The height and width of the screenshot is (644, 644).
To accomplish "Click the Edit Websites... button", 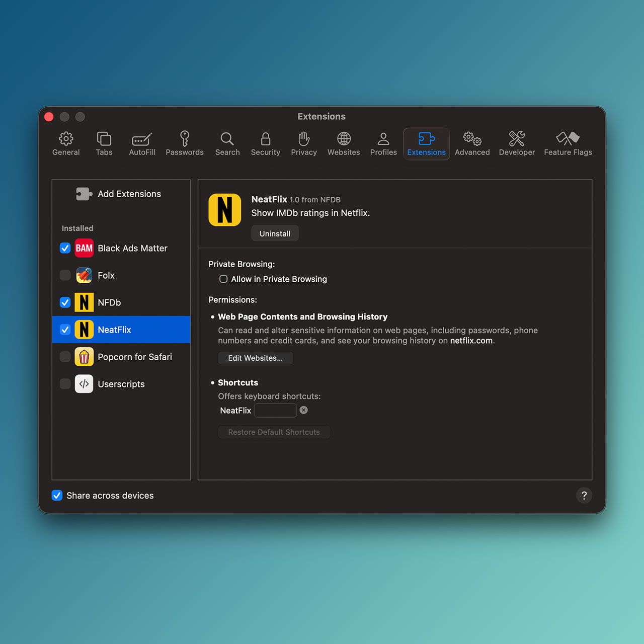I will [255, 358].
